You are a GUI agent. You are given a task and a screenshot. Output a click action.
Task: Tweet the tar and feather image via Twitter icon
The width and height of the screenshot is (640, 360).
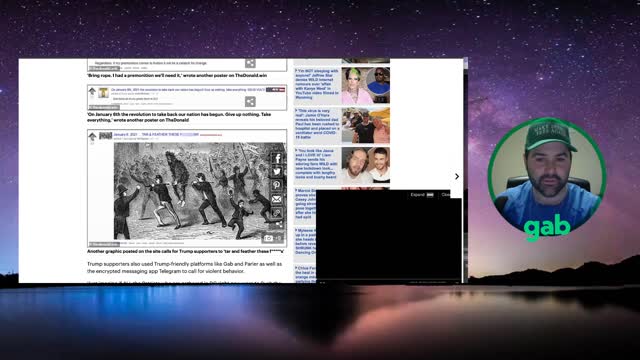coord(277,172)
